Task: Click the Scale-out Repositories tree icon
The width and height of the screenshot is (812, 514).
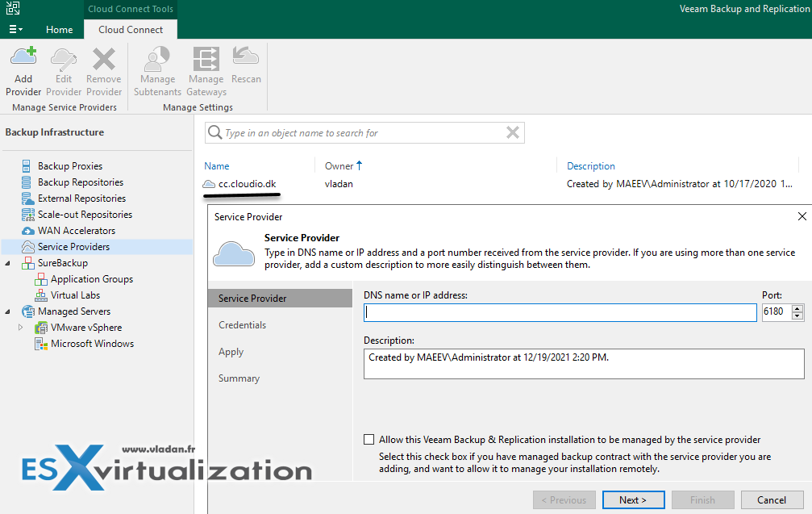Action: tap(28, 215)
